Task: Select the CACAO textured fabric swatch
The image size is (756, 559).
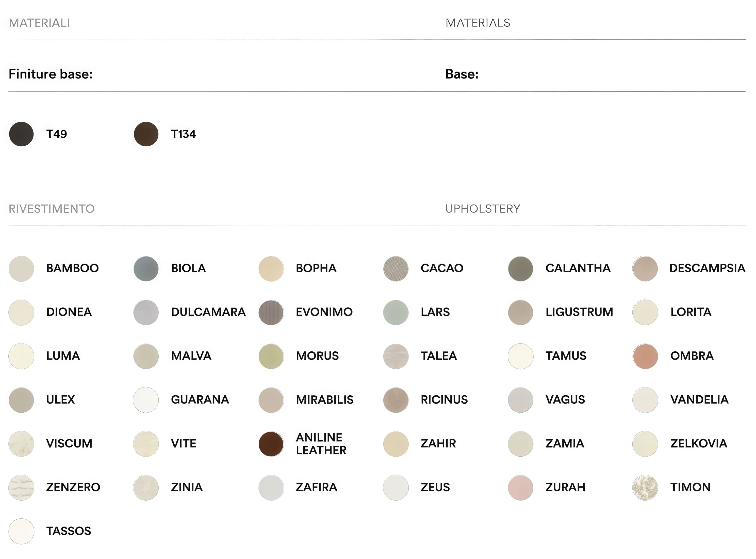Action: click(x=396, y=269)
